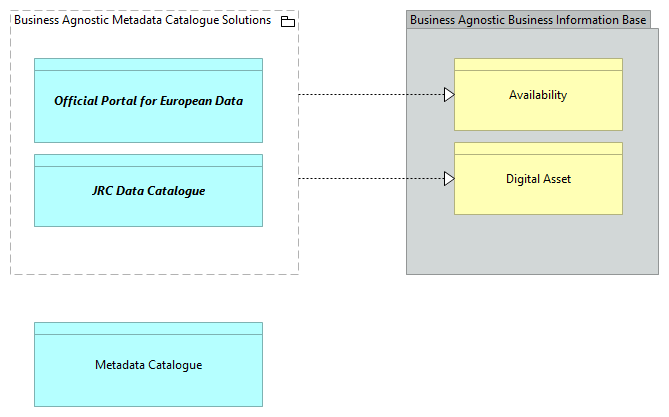669x417 pixels.
Task: Click the Business Agnostic Business Information Base tab
Action: pyautogui.click(x=528, y=20)
